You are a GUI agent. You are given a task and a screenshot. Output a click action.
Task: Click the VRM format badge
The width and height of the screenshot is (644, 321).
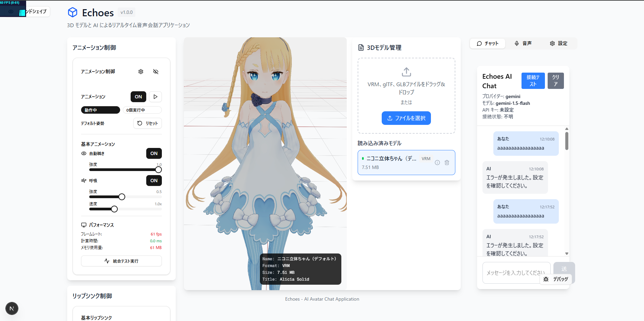pos(426,158)
